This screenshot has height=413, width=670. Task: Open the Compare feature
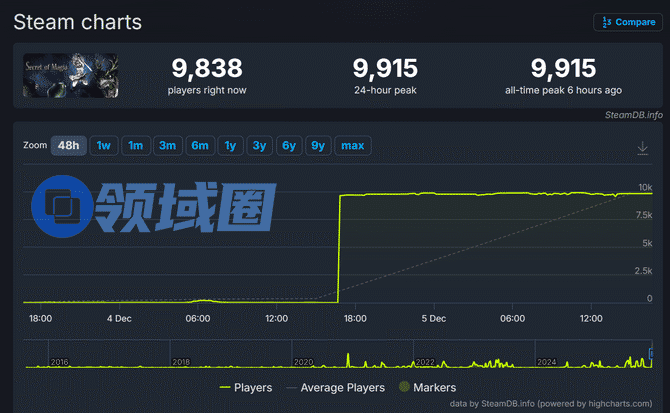[628, 22]
